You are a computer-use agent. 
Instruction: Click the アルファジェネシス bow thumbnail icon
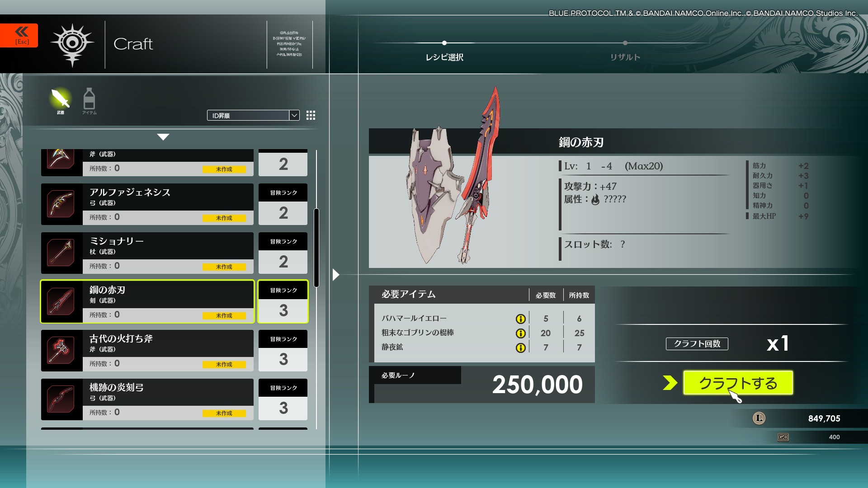coord(61,204)
